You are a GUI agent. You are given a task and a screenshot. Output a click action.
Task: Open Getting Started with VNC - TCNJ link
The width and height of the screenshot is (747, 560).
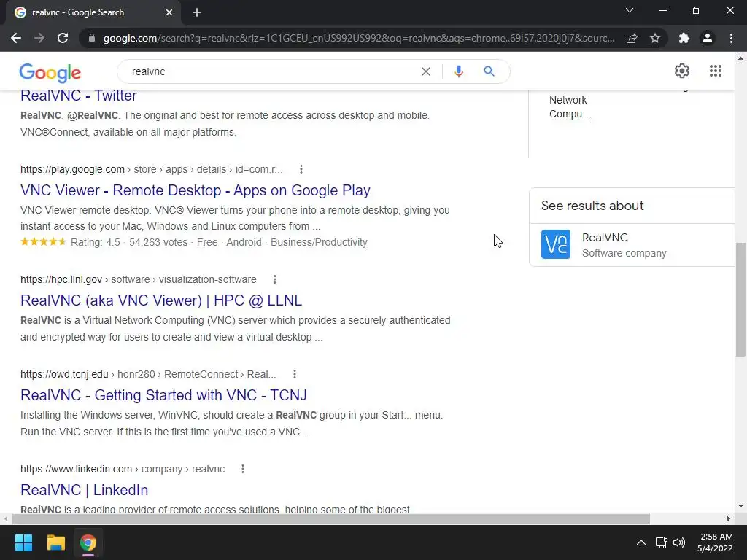163,394
